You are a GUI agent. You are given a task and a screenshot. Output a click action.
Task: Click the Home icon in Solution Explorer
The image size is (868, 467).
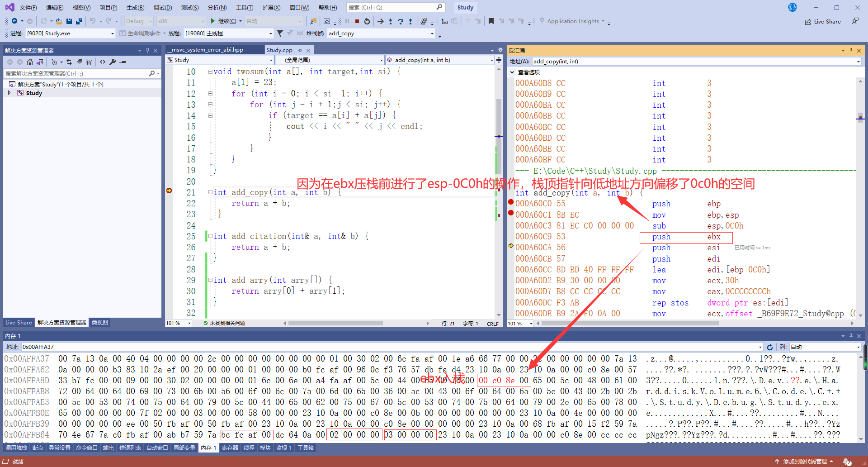[30, 62]
